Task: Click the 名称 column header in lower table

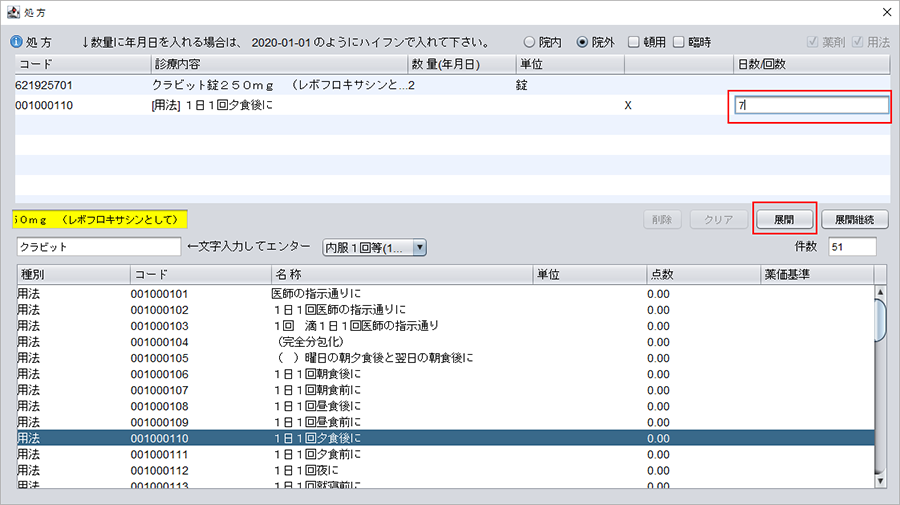Action: (400, 274)
